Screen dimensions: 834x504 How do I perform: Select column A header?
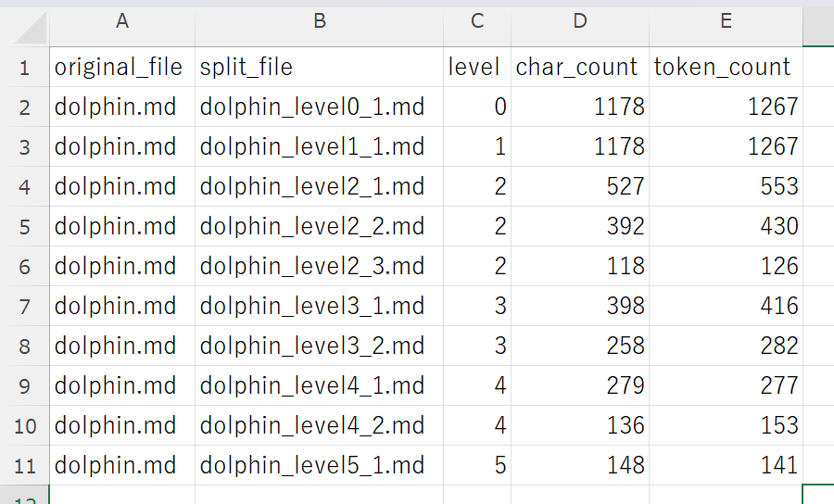tap(122, 21)
